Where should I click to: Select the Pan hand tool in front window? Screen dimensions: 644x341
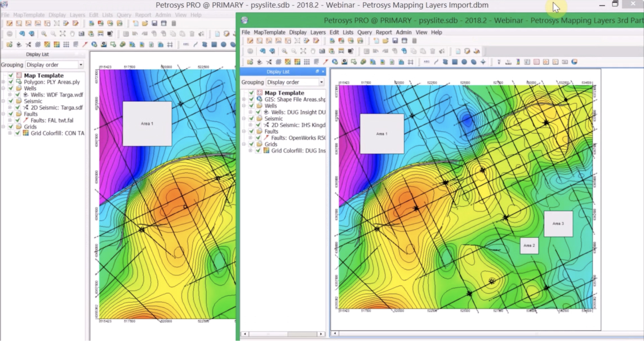tap(312, 51)
